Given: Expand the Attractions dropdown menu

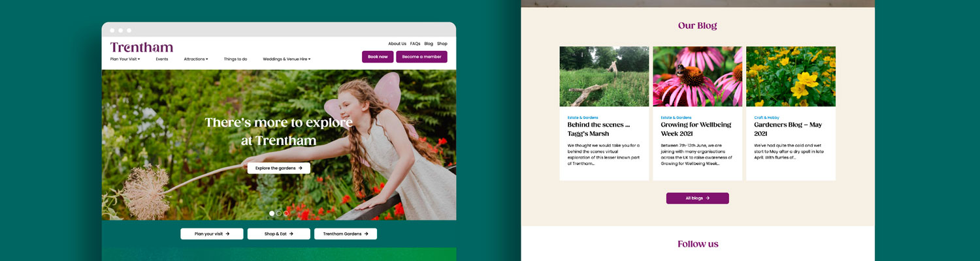Looking at the screenshot, I should click(195, 59).
